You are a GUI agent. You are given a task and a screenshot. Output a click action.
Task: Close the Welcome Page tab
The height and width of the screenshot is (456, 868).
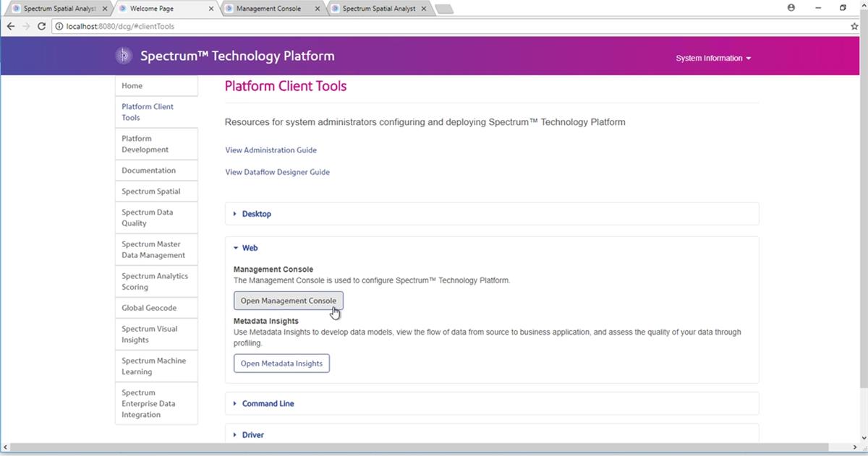pyautogui.click(x=211, y=9)
